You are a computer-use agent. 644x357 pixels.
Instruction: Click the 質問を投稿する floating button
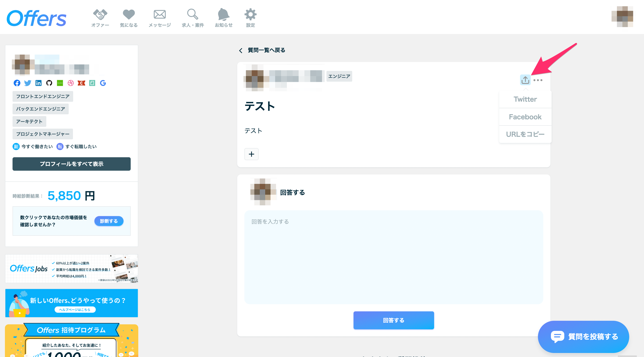[x=584, y=337]
